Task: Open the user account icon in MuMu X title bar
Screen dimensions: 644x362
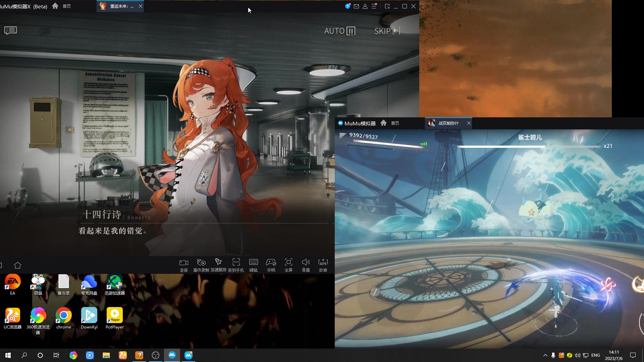Action: (365, 6)
